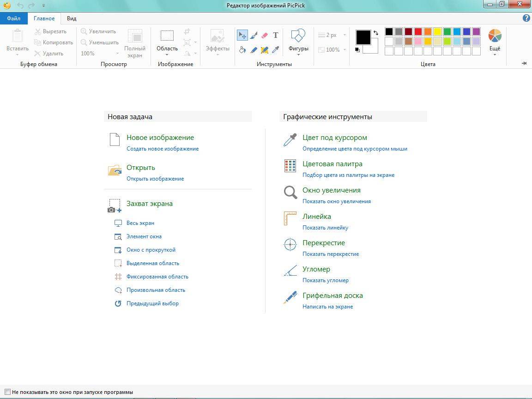Select the blue pen tool
The height and width of the screenshot is (399, 532).
pyautogui.click(x=254, y=50)
